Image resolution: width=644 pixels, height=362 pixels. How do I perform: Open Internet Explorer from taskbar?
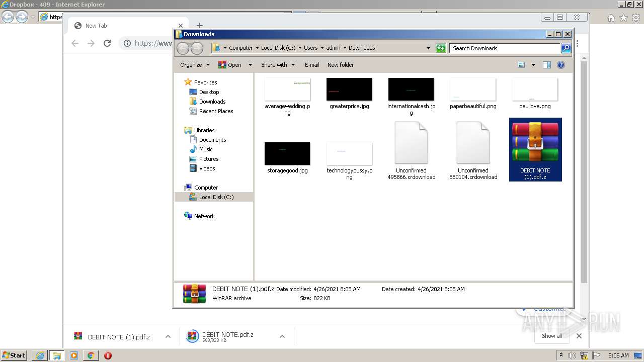[40, 355]
